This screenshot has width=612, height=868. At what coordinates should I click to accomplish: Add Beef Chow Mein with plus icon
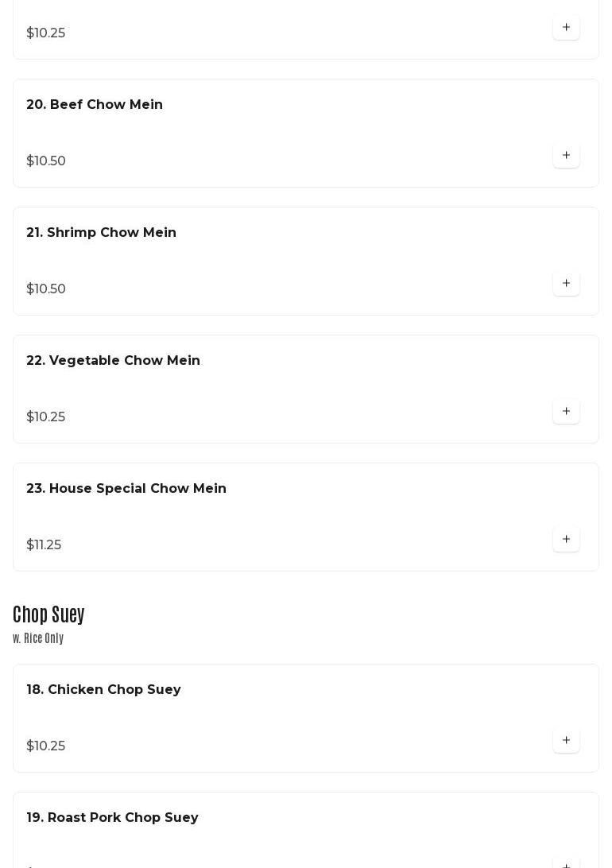point(566,156)
